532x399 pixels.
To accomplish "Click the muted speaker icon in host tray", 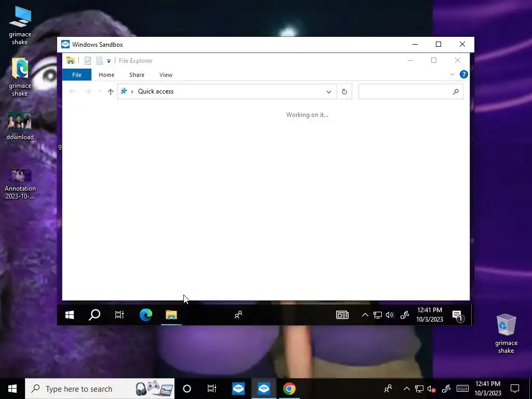I will pyautogui.click(x=432, y=389).
